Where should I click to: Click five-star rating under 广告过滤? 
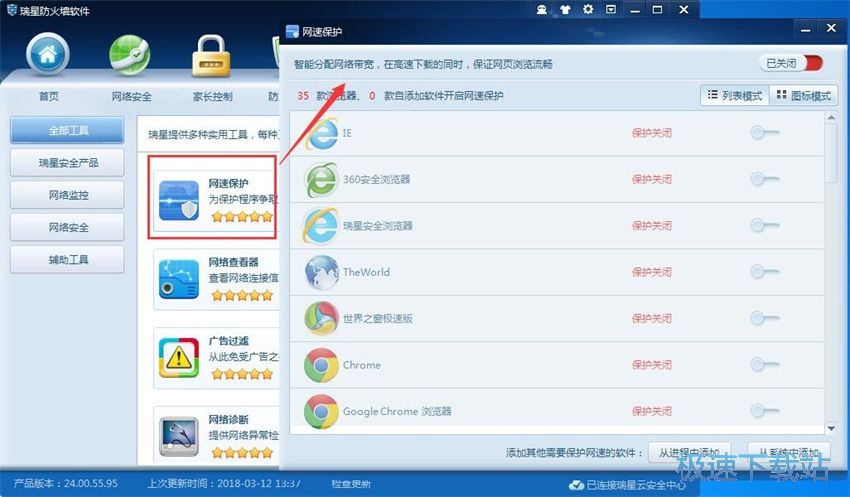click(242, 374)
